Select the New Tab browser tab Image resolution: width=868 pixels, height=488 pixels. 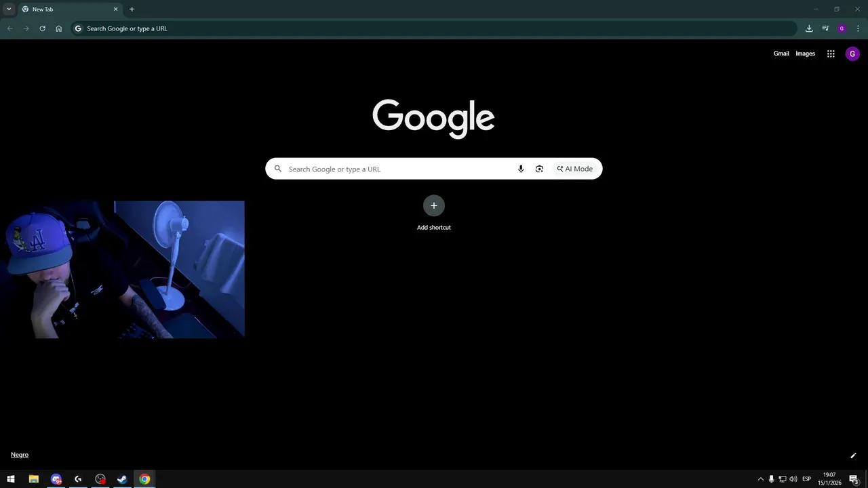[70, 9]
